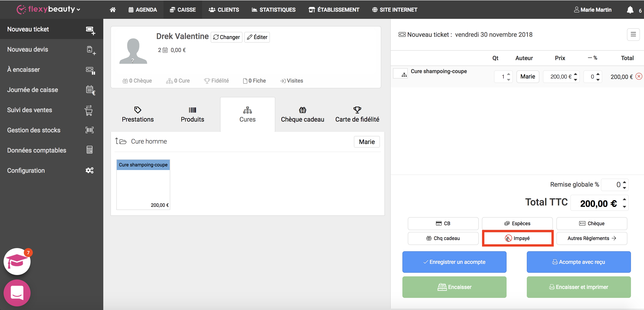Switch to the Prestations tab
Image resolution: width=644 pixels, height=310 pixels.
(x=138, y=114)
